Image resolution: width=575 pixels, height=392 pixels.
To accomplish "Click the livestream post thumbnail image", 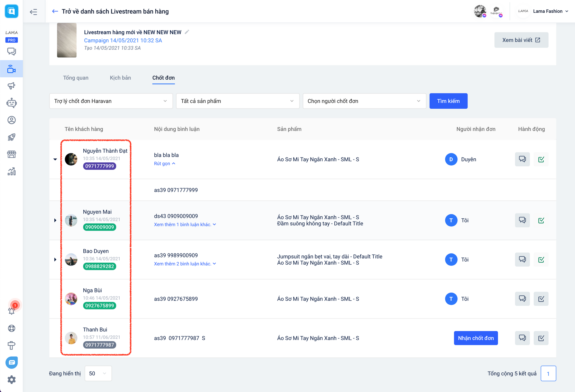I will click(x=67, y=40).
